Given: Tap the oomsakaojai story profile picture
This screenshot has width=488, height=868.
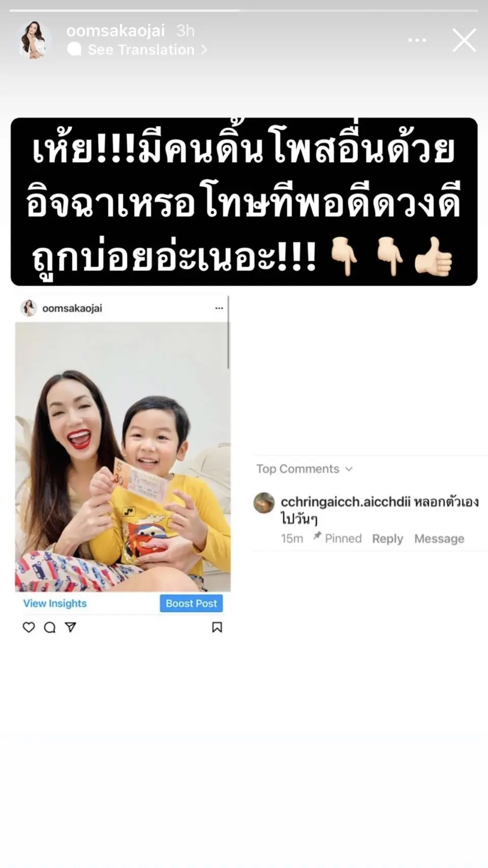Looking at the screenshot, I should (34, 40).
